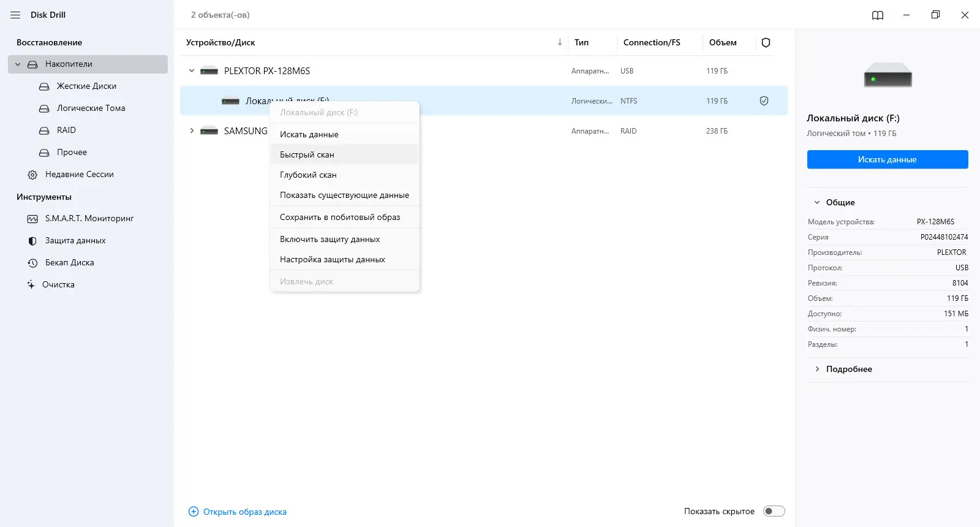Collapse the "Общие" info section
The height and width of the screenshot is (527, 980).
pos(817,202)
